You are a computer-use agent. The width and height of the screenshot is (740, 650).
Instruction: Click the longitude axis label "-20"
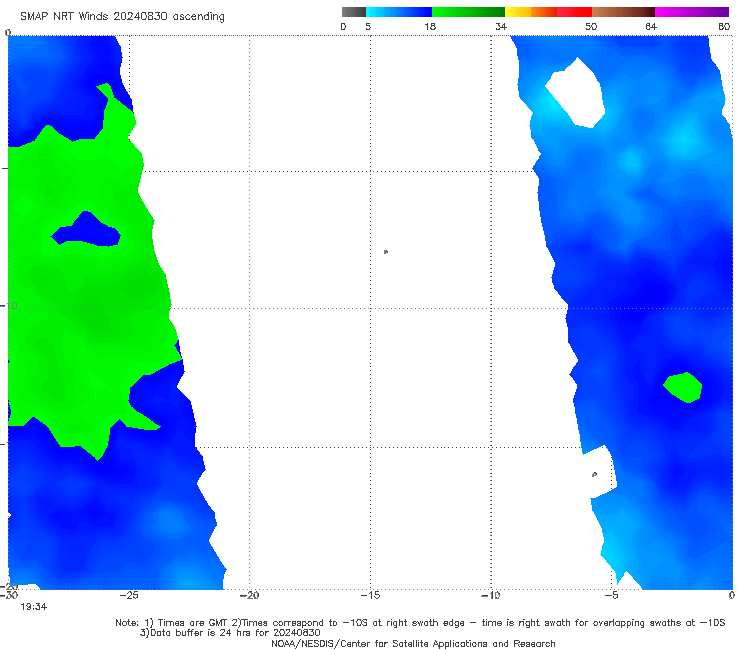pyautogui.click(x=250, y=595)
